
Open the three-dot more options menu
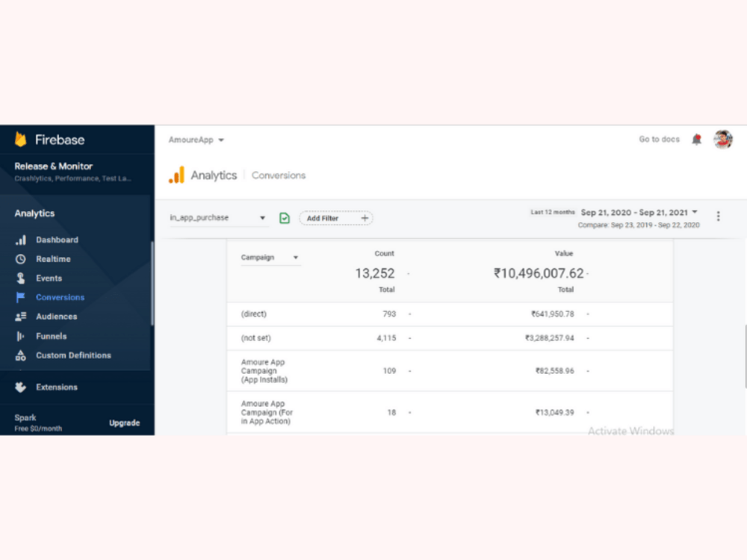pyautogui.click(x=719, y=217)
